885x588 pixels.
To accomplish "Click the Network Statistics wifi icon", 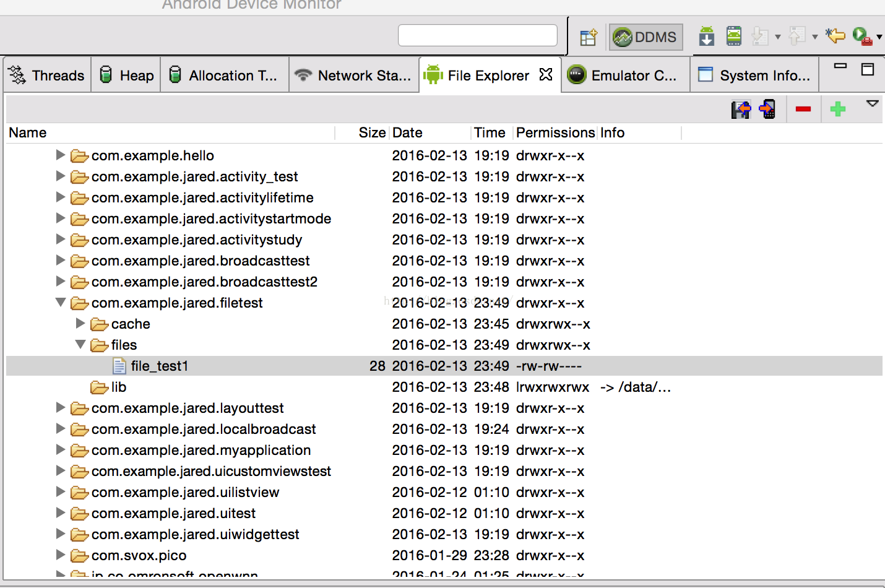I will (x=303, y=75).
